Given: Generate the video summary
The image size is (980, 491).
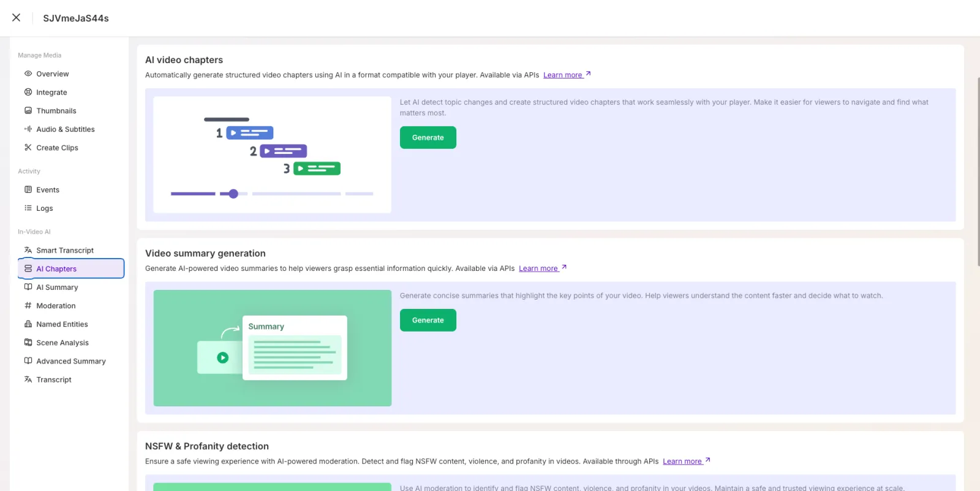Looking at the screenshot, I should [x=428, y=320].
